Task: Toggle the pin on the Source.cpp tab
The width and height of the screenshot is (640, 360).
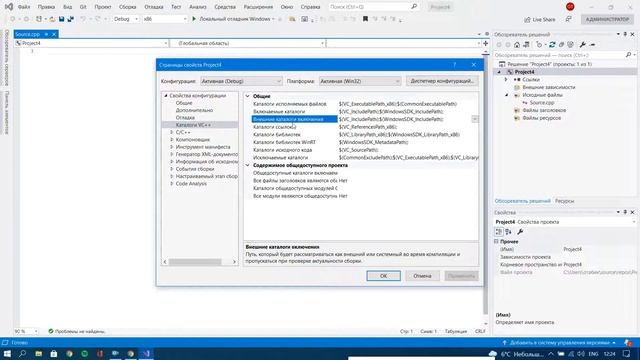Action: pyautogui.click(x=46, y=34)
